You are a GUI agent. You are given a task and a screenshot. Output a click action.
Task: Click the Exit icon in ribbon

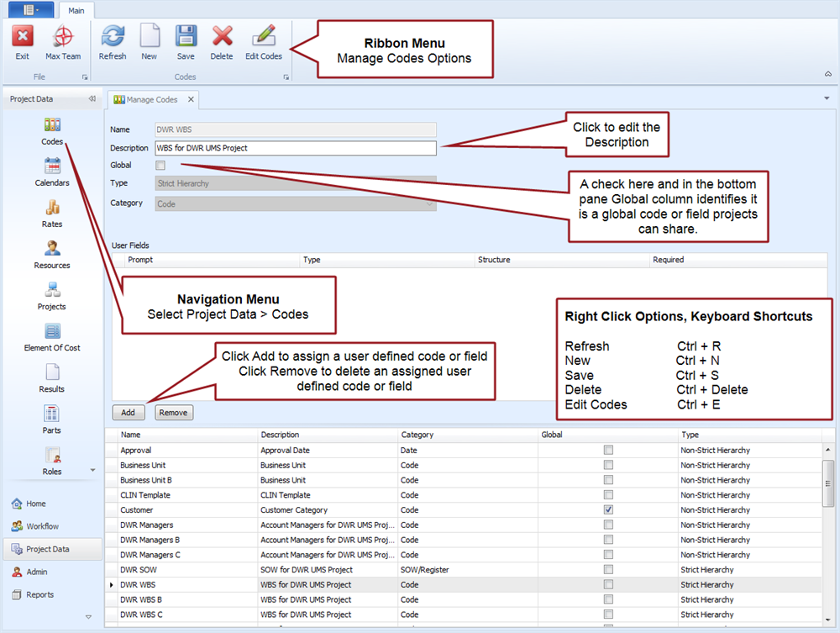(x=23, y=38)
